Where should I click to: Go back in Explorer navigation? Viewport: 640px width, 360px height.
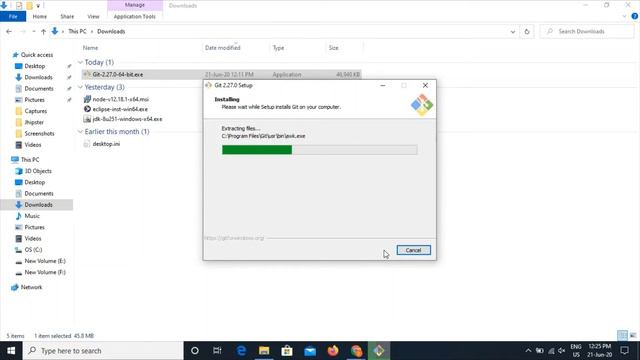pos(9,31)
